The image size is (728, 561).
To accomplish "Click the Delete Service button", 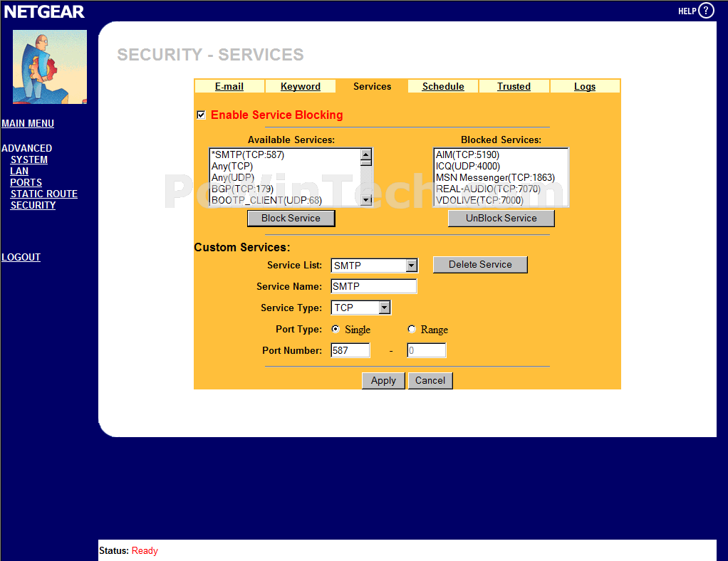I will tap(481, 265).
